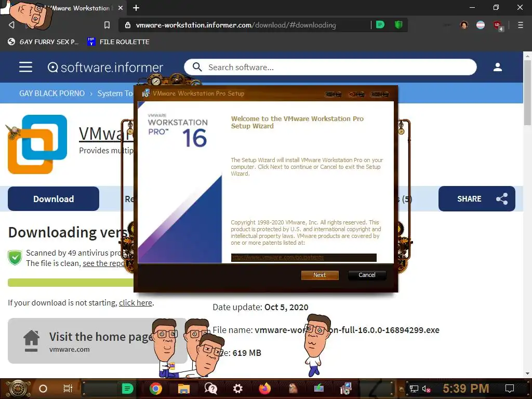532x399 pixels.
Task: Go back with the browser back arrow
Action: coord(11,25)
